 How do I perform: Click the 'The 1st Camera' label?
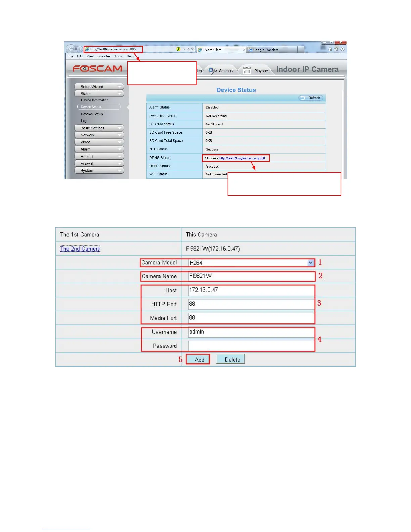pyautogui.click(x=80, y=235)
